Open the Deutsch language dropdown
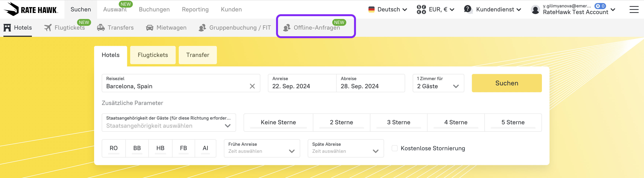 coord(388,9)
